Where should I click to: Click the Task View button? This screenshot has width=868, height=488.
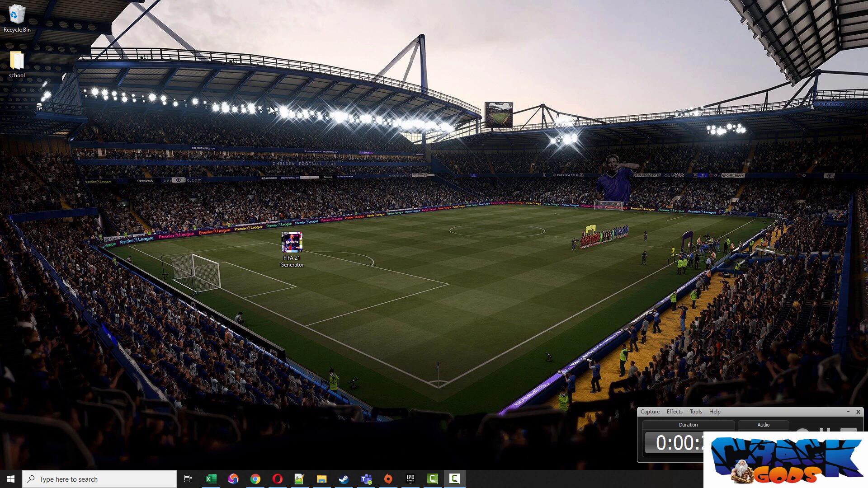coord(188,479)
